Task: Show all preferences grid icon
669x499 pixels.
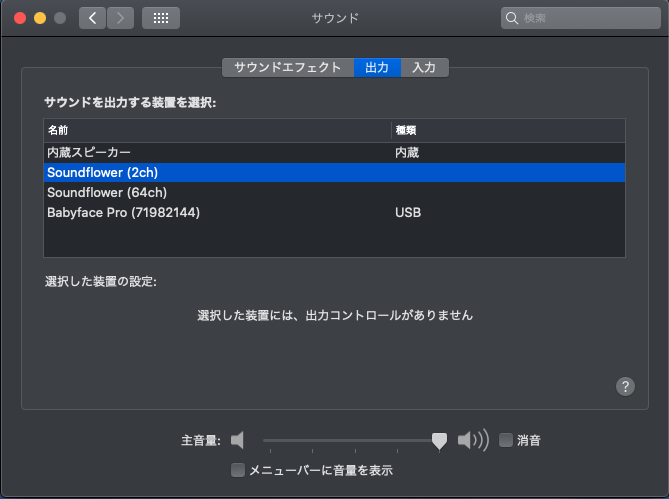Action: tap(161, 18)
